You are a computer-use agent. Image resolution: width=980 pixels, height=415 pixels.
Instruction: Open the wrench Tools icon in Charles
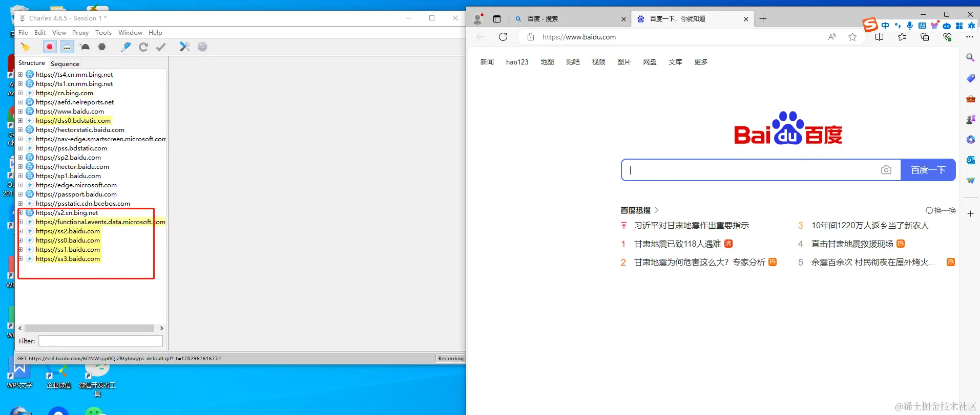pos(185,47)
